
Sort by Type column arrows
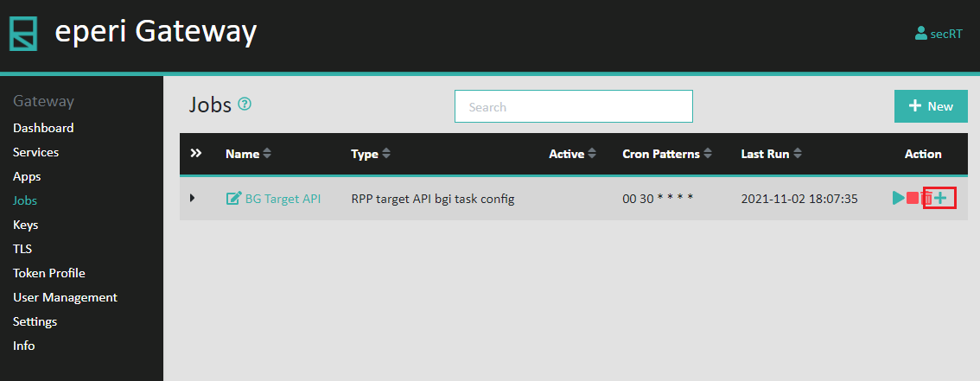click(x=386, y=154)
